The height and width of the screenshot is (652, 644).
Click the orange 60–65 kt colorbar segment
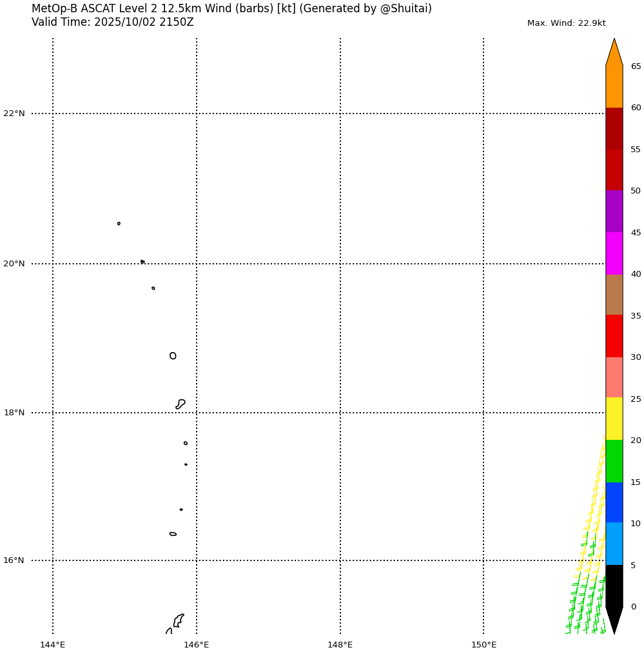click(x=614, y=86)
